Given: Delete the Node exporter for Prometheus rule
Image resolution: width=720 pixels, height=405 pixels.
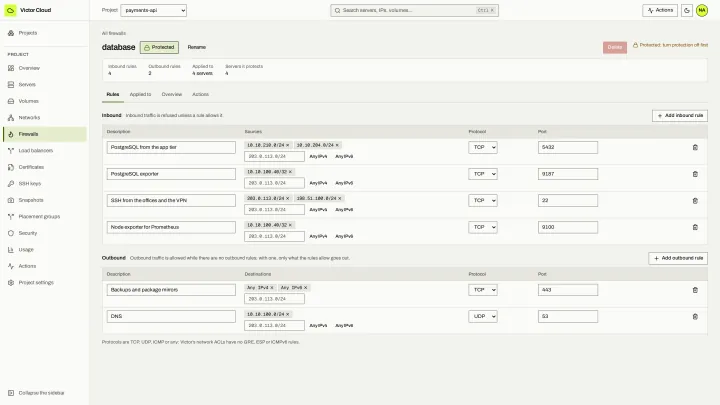Looking at the screenshot, I should click(x=695, y=227).
